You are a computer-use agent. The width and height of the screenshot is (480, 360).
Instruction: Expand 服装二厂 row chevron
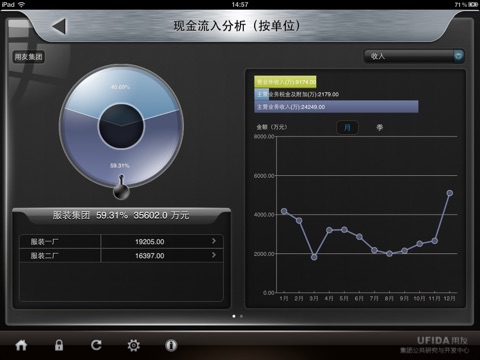[214, 255]
